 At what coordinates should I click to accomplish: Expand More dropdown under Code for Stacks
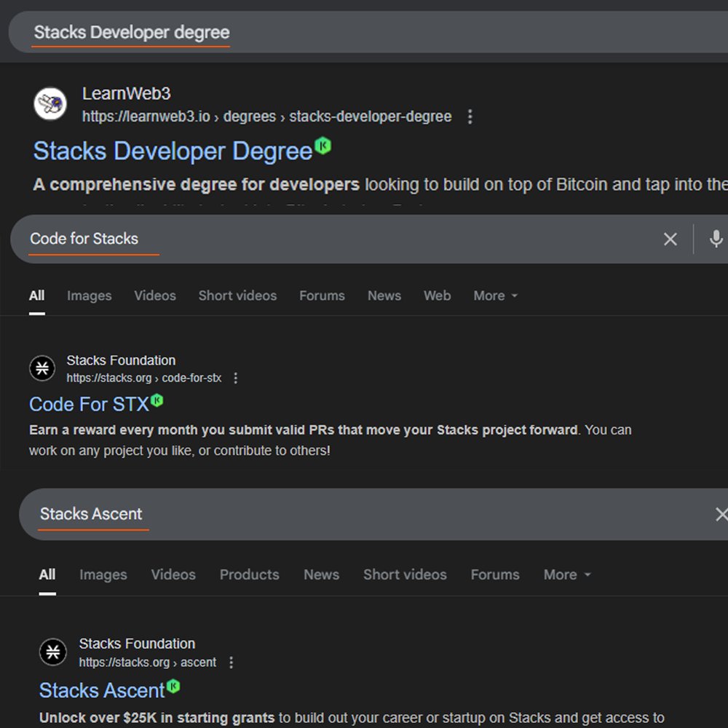click(495, 296)
